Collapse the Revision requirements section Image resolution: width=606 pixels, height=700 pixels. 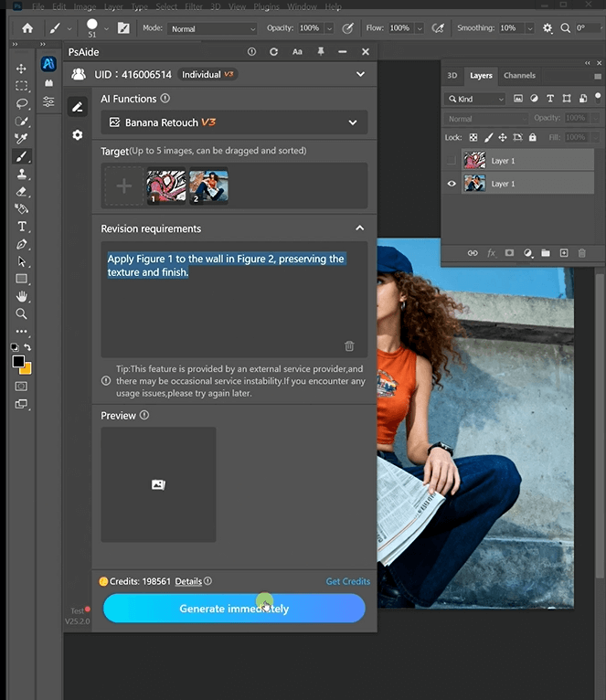359,228
